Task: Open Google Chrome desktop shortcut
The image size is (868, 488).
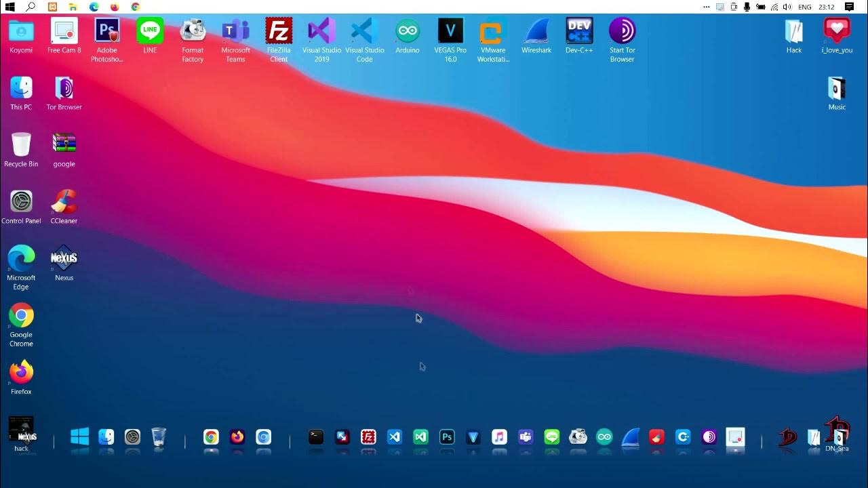Action: coord(21,325)
